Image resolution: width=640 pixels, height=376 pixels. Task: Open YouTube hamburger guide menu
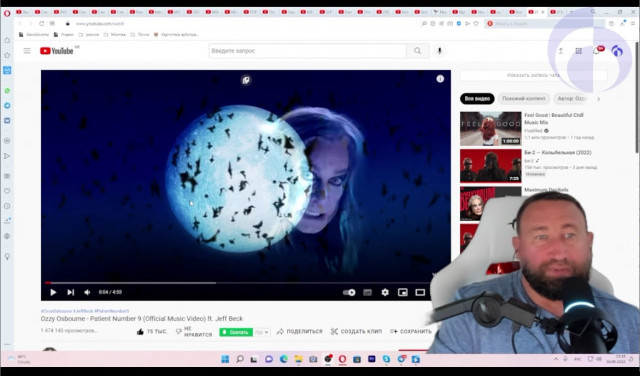tap(27, 51)
